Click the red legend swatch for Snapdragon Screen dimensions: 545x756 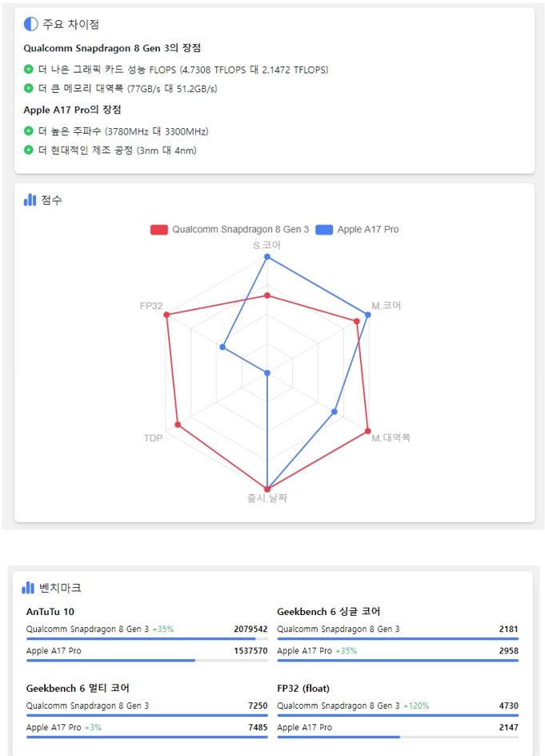[159, 230]
